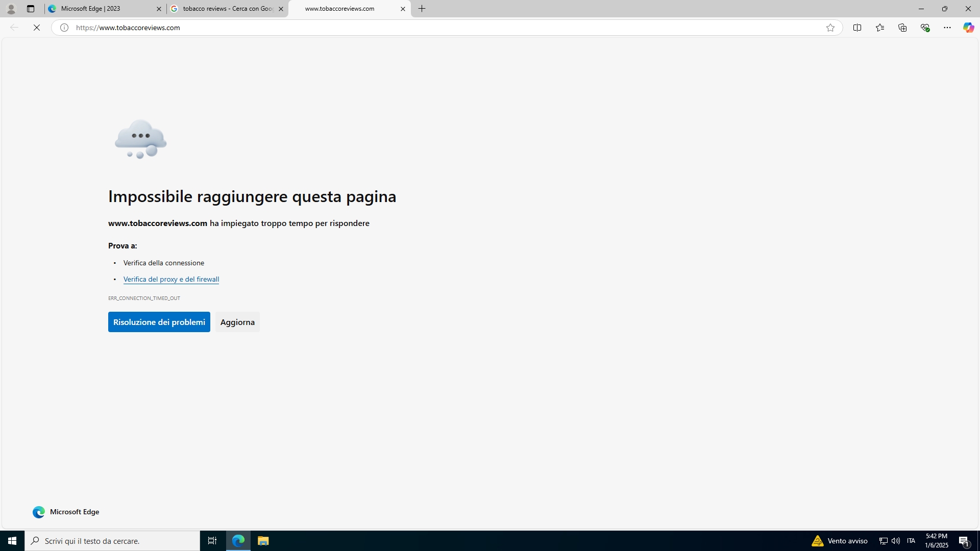Close the www.tobaccoreviews.com tab
Screen dimensions: 980x551
(403, 9)
